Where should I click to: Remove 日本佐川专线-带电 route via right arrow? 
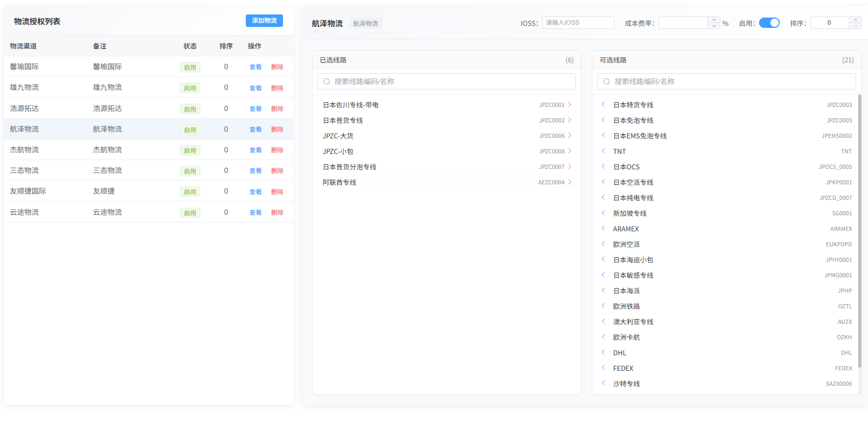coord(570,104)
